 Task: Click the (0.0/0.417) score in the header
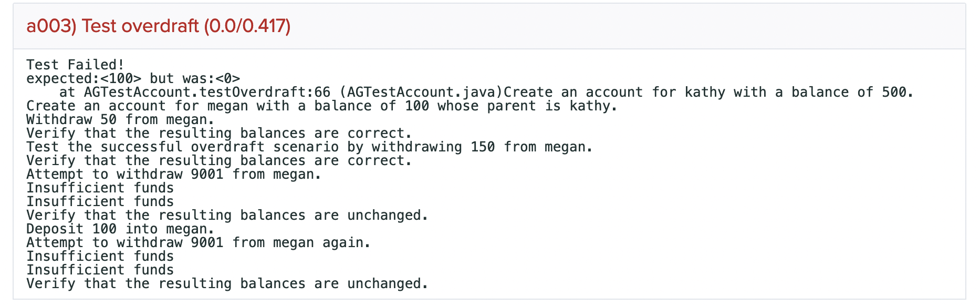247,26
